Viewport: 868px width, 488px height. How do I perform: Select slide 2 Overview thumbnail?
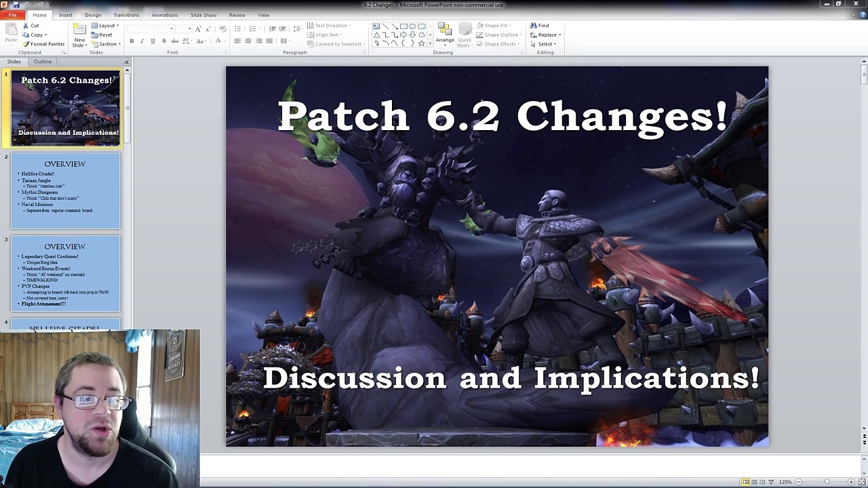[x=66, y=191]
